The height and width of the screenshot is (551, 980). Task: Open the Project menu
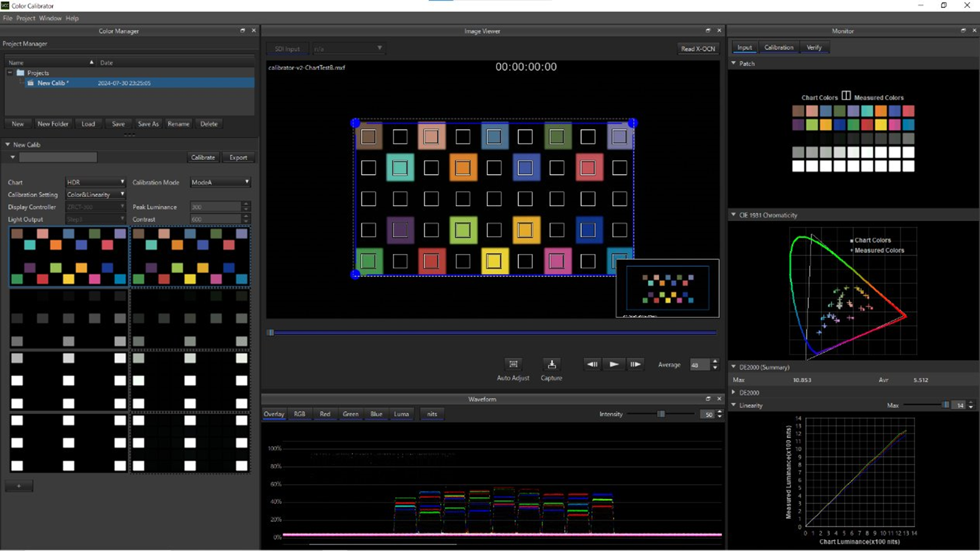(25, 18)
